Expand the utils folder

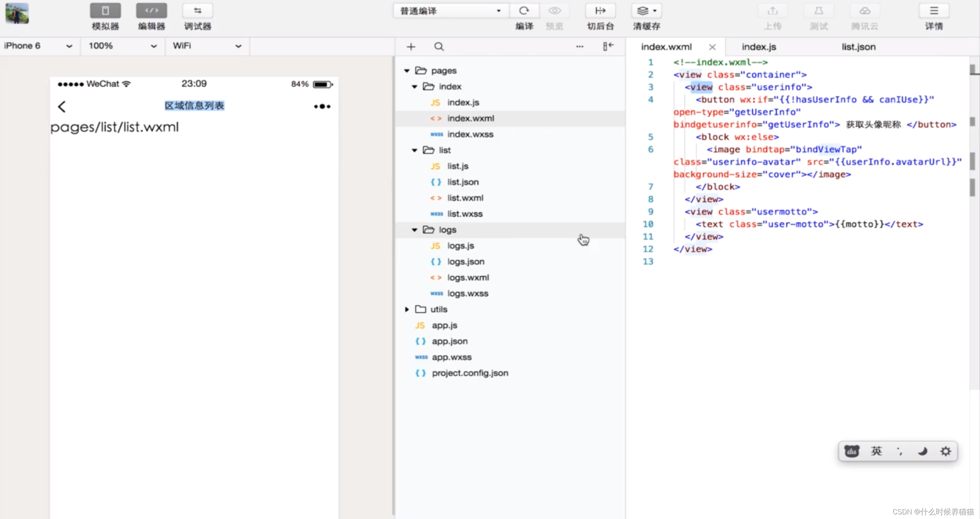point(407,309)
